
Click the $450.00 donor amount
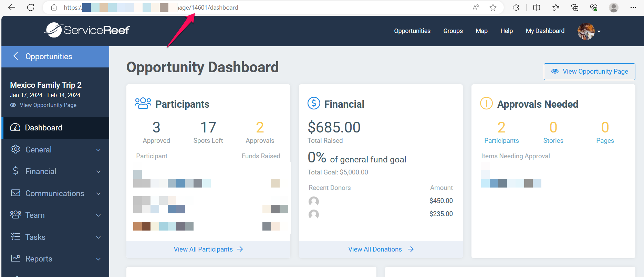pyautogui.click(x=441, y=201)
